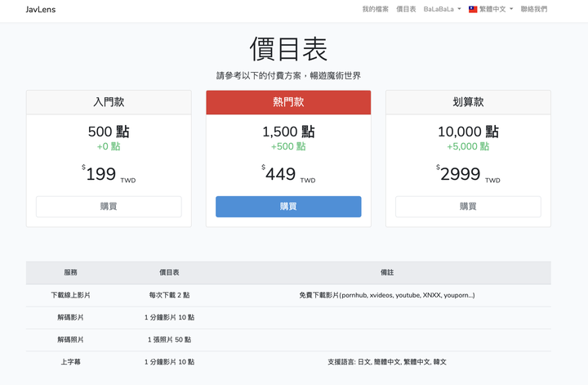This screenshot has width=588, height=385.
Task: Select the 划算款 card header
Action: [x=468, y=102]
